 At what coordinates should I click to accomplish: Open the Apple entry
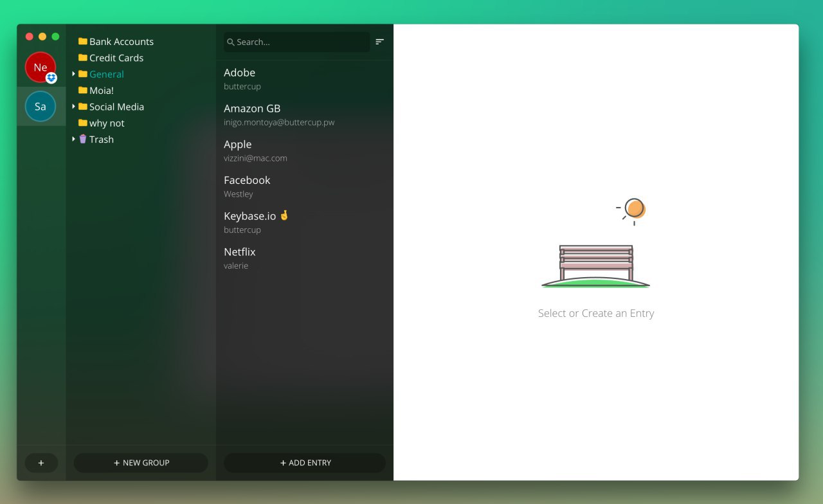[305, 150]
